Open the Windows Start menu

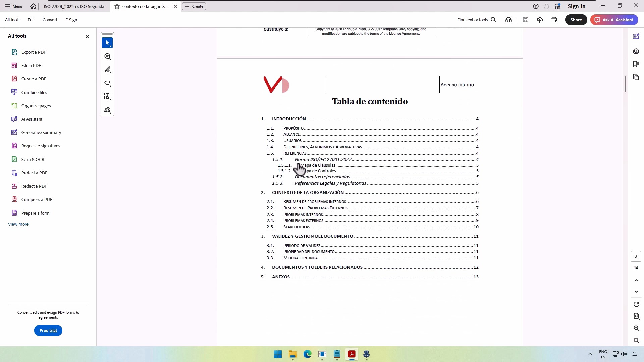[x=278, y=354]
